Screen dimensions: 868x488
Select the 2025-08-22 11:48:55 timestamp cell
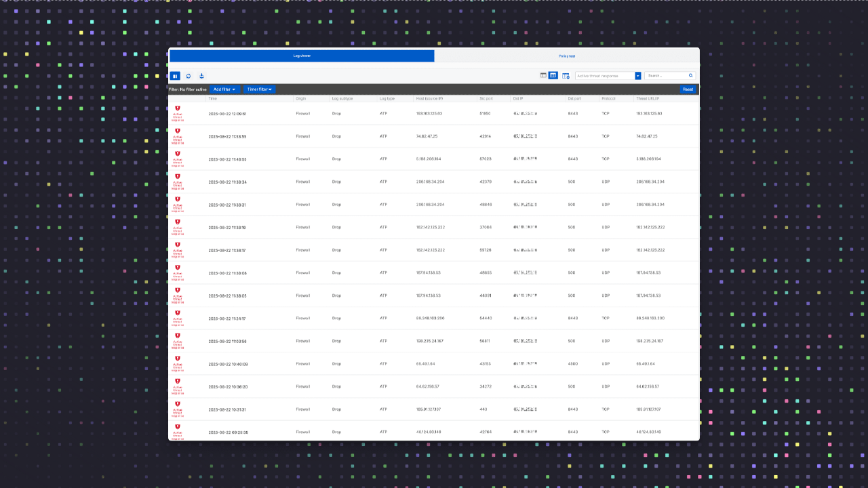227,159
